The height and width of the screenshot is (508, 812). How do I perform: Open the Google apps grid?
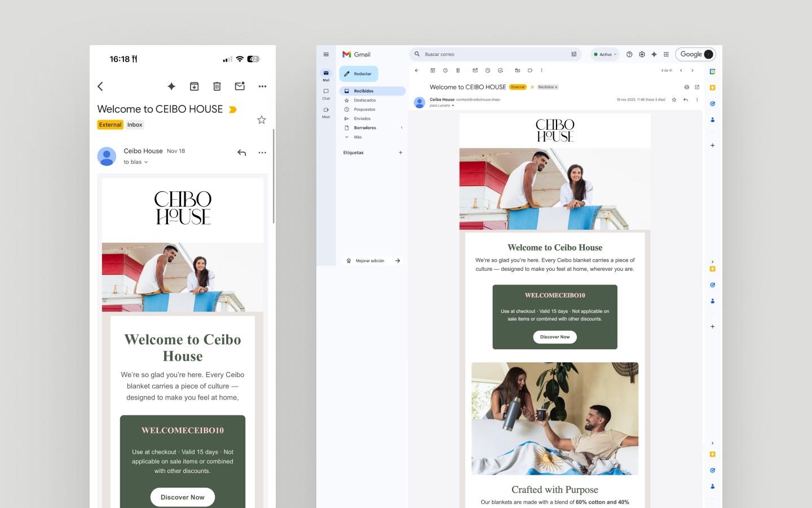[666, 54]
